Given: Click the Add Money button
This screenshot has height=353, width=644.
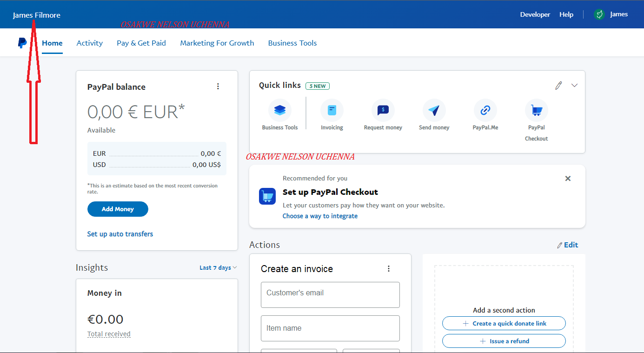Looking at the screenshot, I should 118,209.
